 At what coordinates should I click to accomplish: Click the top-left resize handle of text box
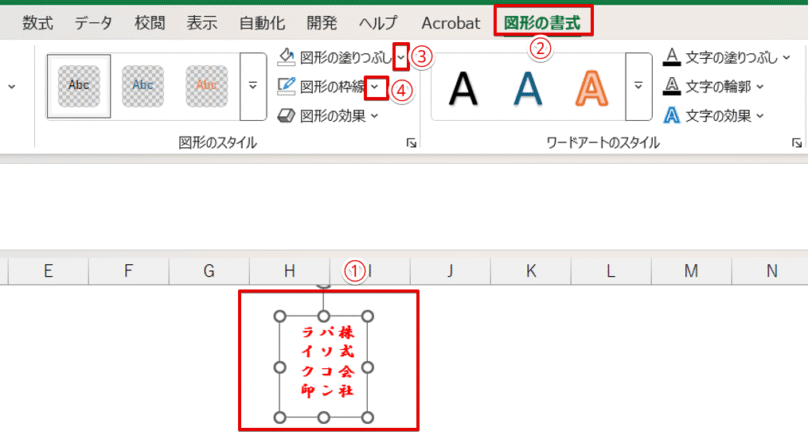click(x=280, y=316)
